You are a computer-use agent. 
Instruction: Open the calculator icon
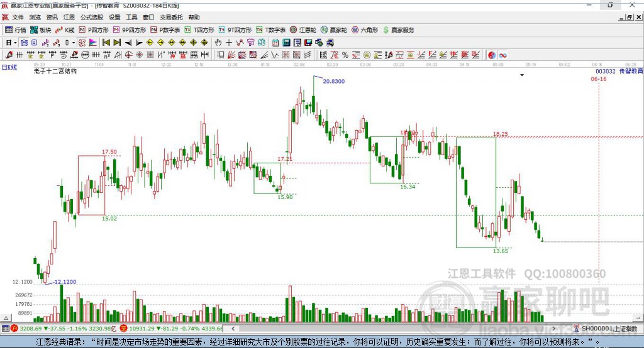coord(286,43)
